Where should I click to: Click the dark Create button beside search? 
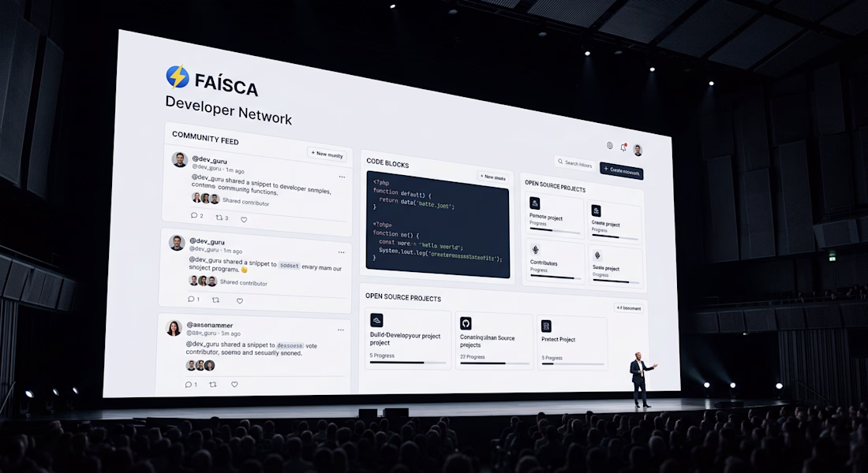pos(622,172)
